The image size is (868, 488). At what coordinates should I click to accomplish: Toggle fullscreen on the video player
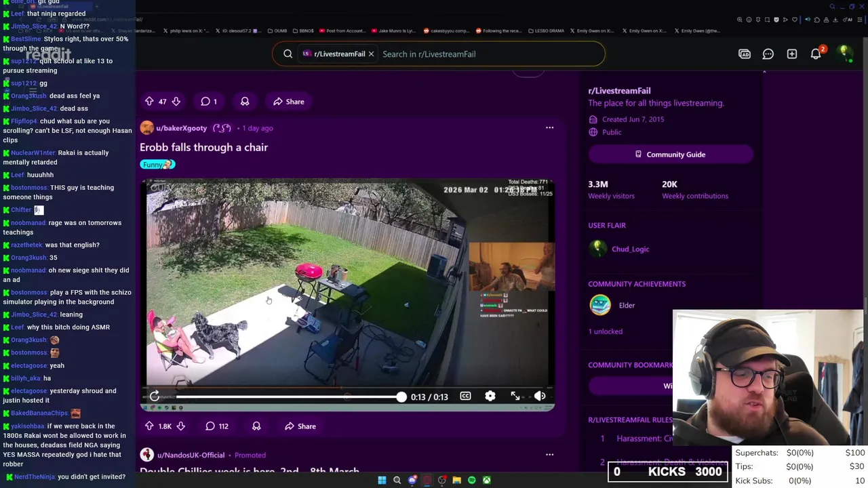(515, 396)
